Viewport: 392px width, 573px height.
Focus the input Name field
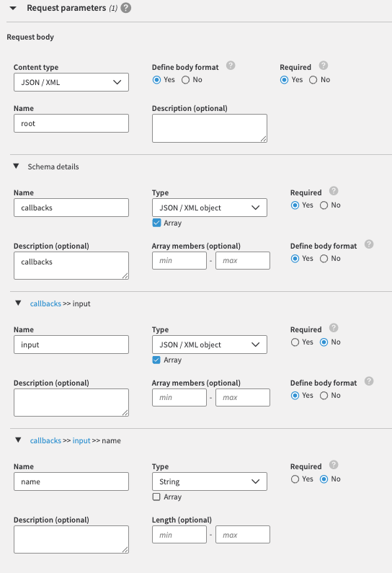tap(71, 345)
